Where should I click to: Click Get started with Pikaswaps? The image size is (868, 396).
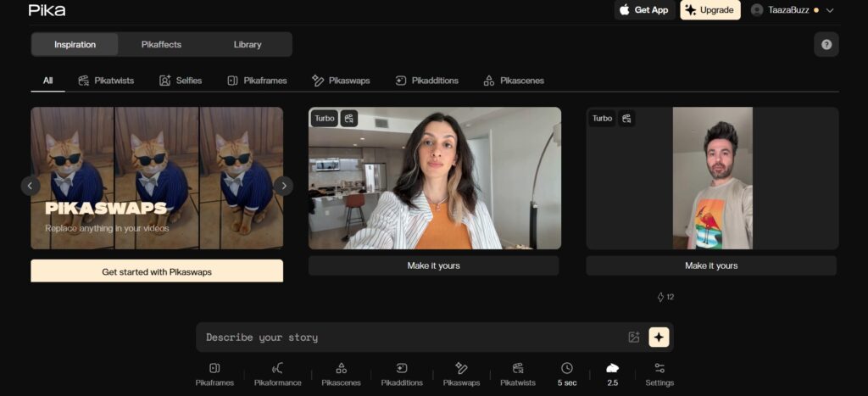(x=157, y=271)
